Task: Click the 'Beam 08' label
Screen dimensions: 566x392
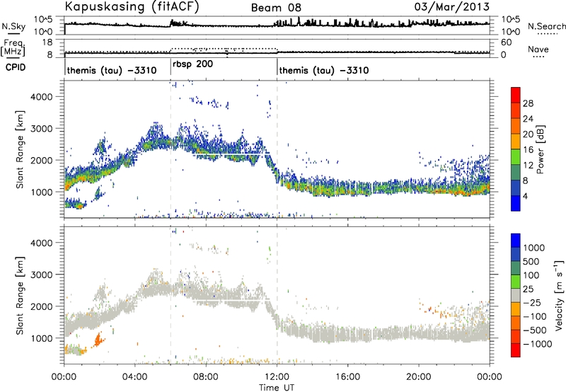Action: [x=276, y=8]
